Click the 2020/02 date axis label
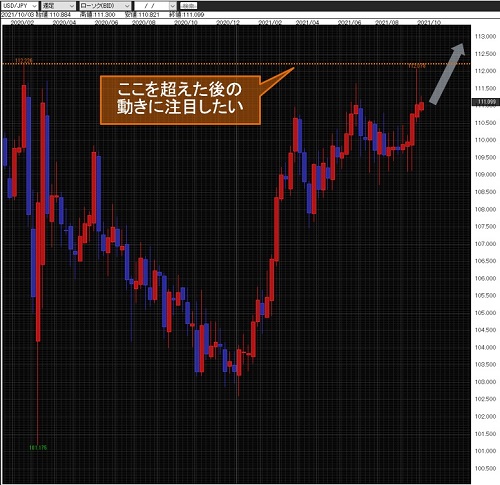Screen dimensions: 500x485 (x=22, y=22)
